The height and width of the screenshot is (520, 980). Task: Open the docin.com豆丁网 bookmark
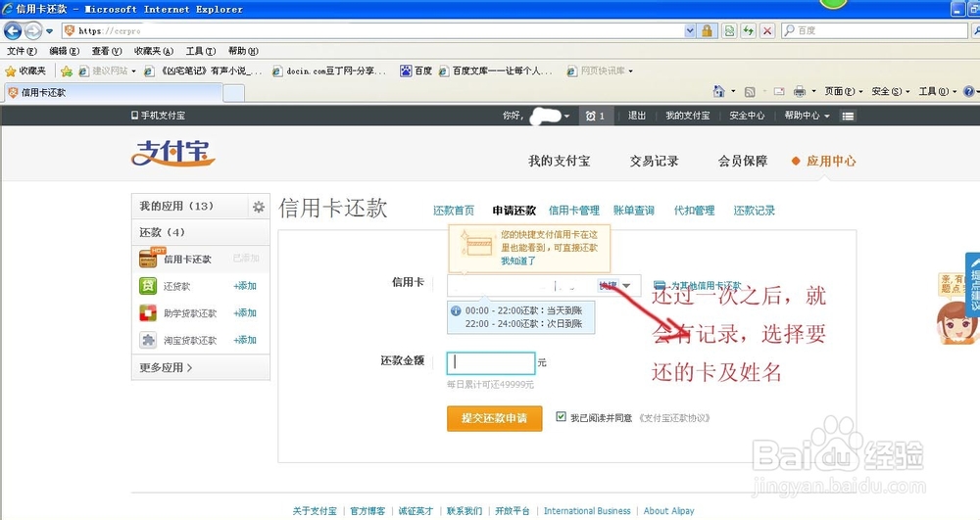(x=328, y=71)
